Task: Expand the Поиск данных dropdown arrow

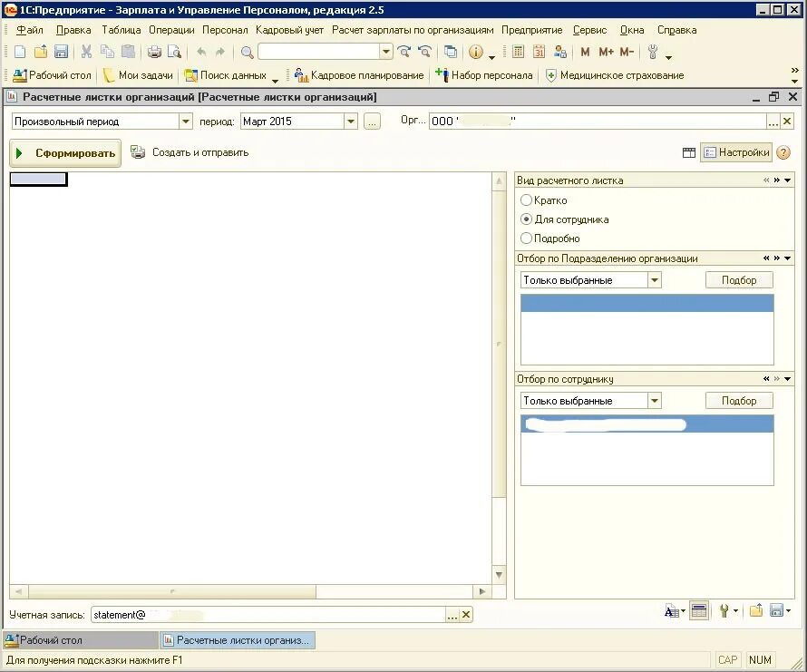Action: tap(275, 80)
